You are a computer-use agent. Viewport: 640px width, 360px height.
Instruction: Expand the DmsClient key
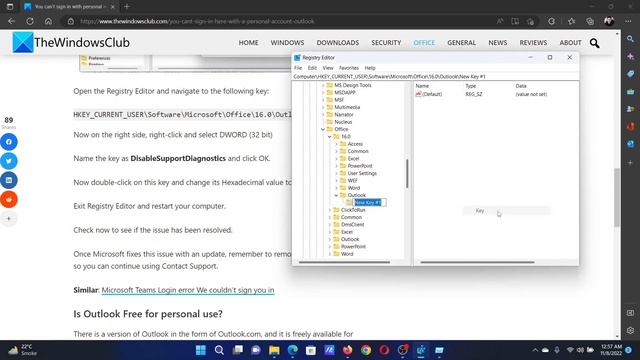click(x=330, y=225)
